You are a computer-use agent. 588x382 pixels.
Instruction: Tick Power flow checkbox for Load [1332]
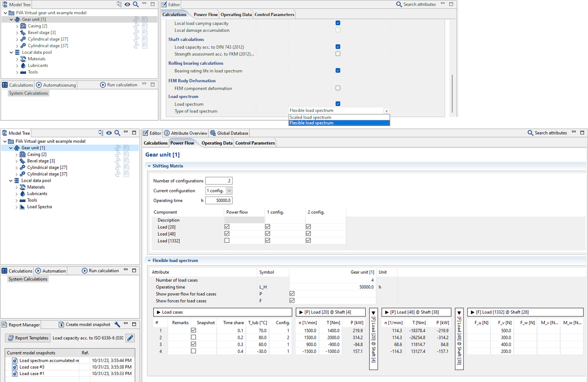tap(227, 241)
